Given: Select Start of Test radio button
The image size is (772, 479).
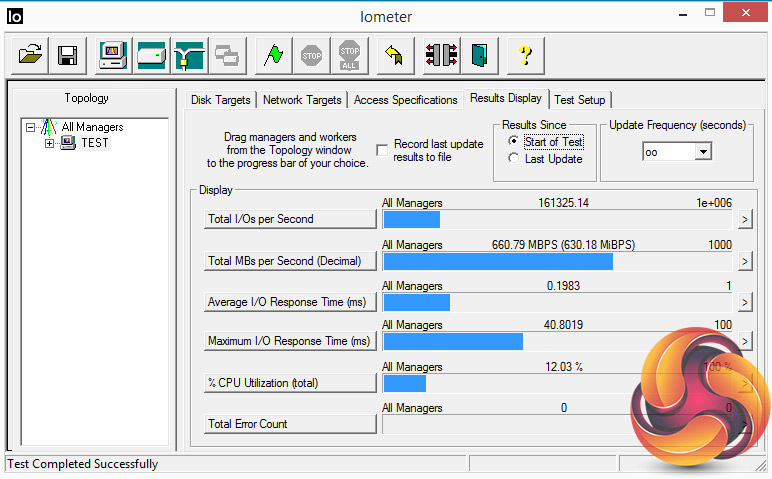Looking at the screenshot, I should pyautogui.click(x=514, y=141).
